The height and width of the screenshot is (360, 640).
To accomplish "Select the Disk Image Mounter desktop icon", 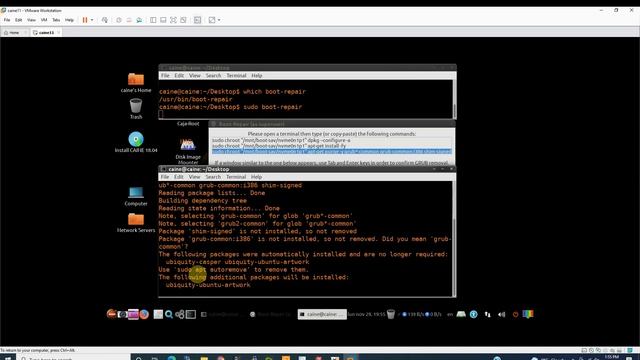I will coord(188,151).
